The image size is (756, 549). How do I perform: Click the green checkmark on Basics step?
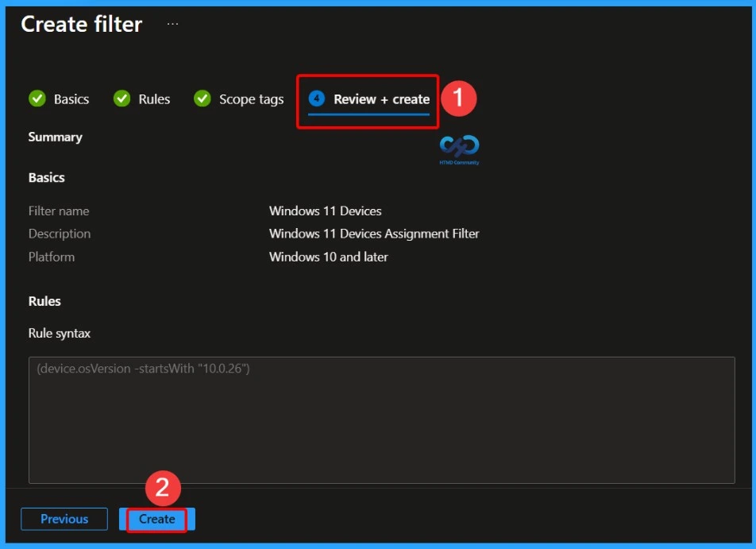click(x=37, y=99)
